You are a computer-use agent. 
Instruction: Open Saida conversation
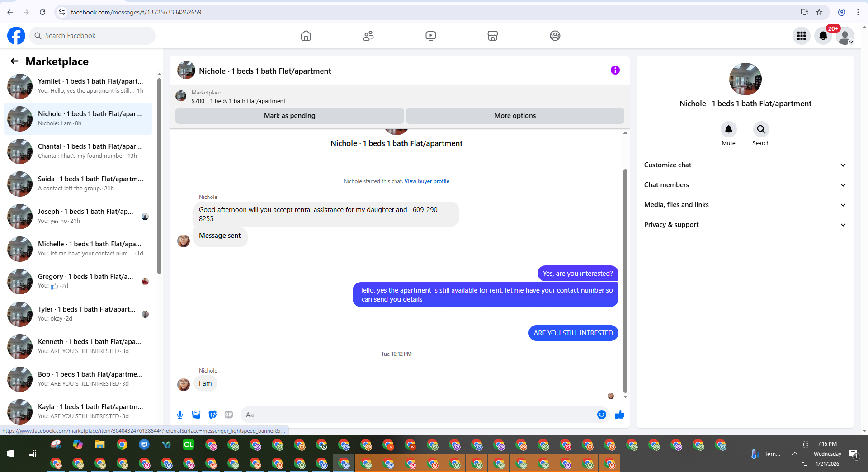coord(78,184)
